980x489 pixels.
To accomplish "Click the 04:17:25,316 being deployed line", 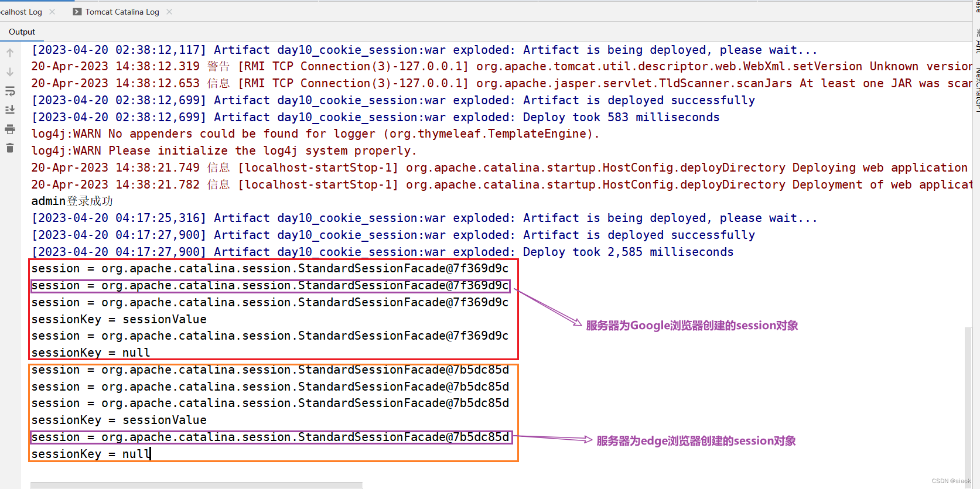I will (x=424, y=218).
